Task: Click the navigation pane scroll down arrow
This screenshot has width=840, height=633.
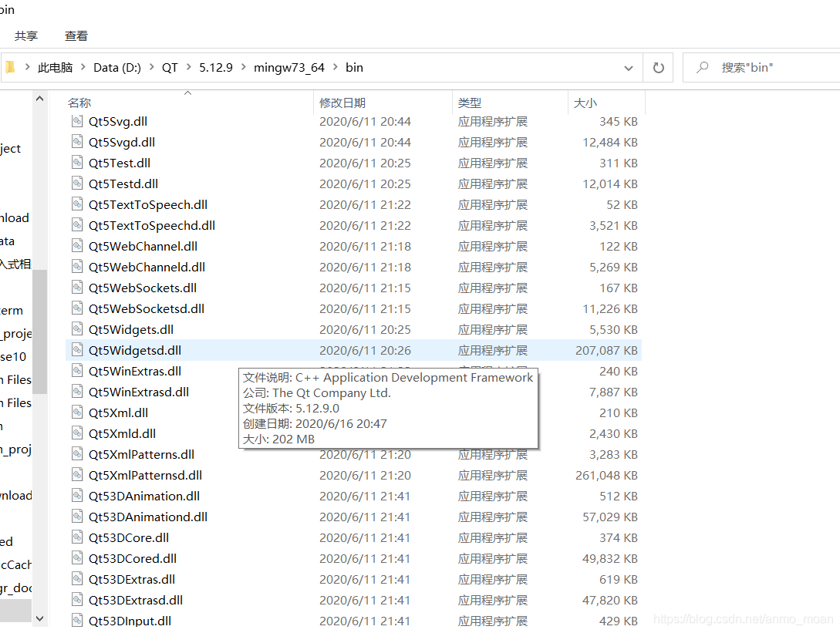Action: (39, 618)
